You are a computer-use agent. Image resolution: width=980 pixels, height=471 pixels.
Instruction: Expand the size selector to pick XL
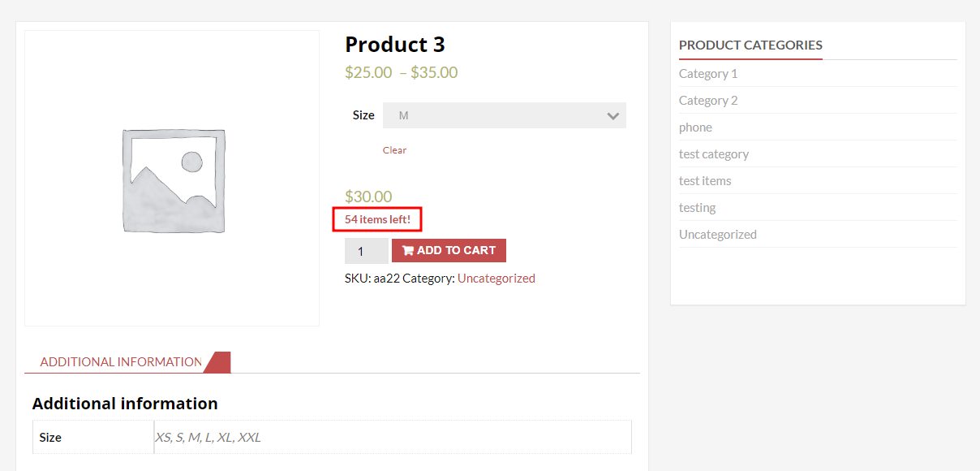(503, 115)
